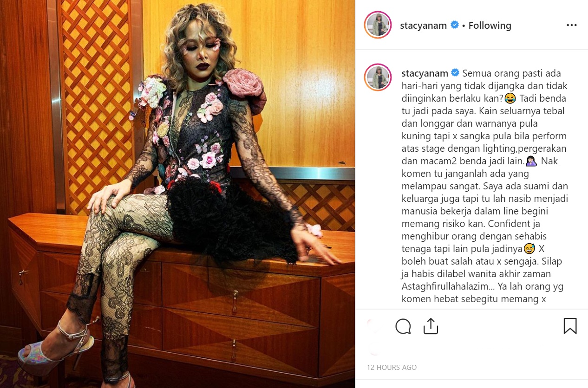Viewport: 588px width, 388px height.
Task: Click the verified badge beside header username
Action: [x=455, y=25]
